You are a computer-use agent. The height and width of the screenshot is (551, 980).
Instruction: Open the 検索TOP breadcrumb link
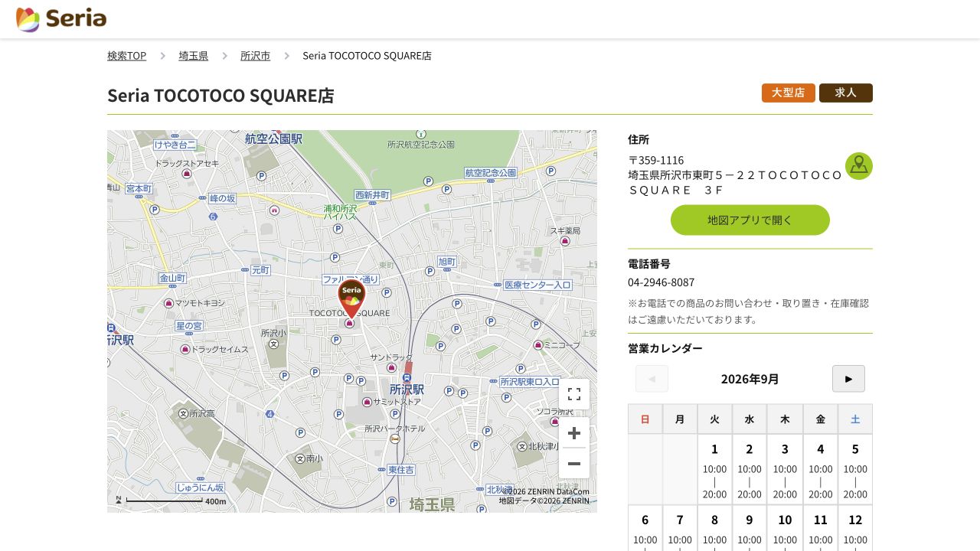[126, 56]
